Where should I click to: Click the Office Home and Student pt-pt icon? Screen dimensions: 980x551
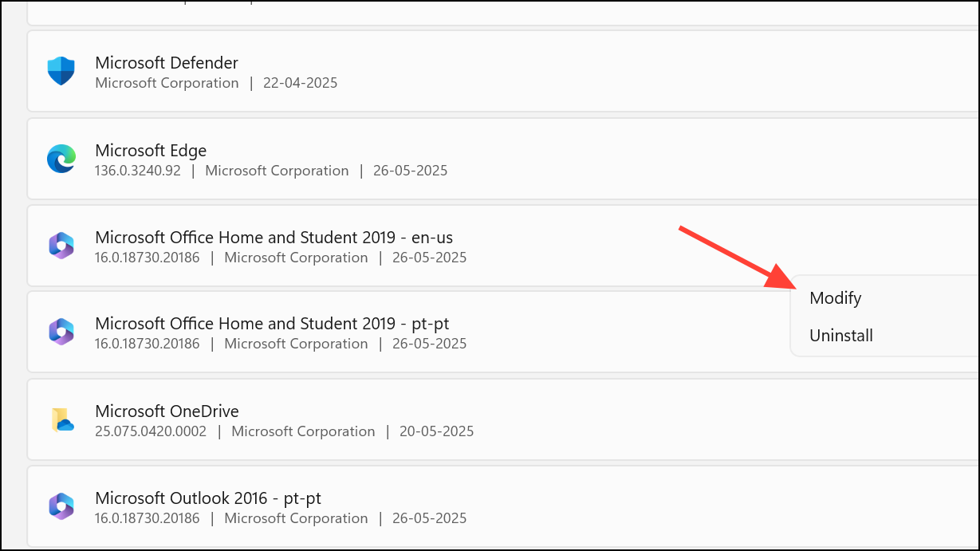pos(61,332)
